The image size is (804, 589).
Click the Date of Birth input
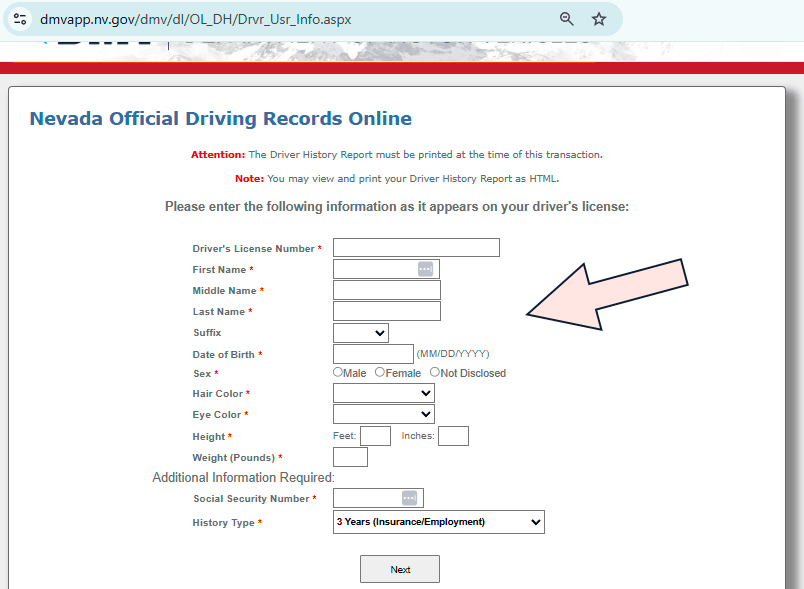(x=373, y=354)
